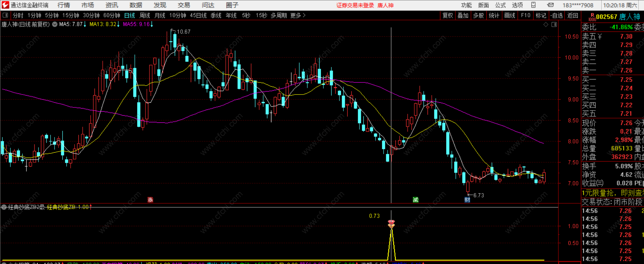Click the diamond icon at chart top-right

pos(546,24)
